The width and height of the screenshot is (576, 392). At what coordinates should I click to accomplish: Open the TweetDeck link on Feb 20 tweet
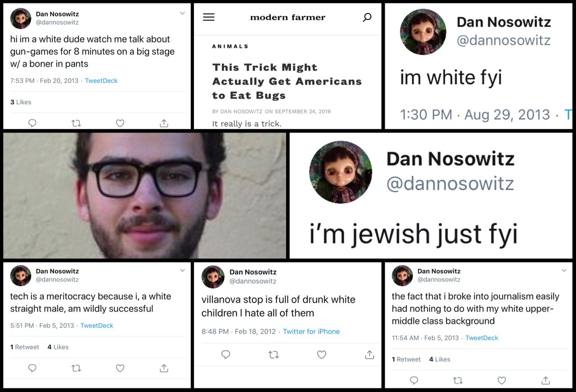(x=101, y=81)
